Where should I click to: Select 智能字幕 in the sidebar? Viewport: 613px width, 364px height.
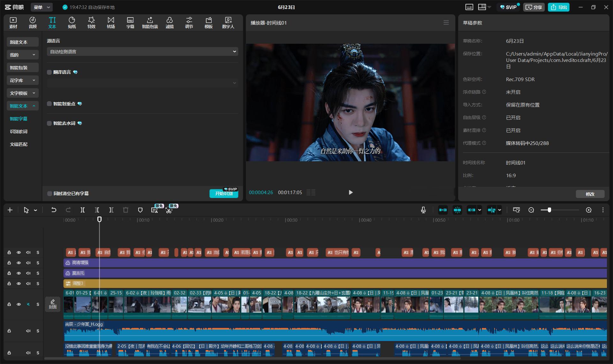tap(19, 119)
